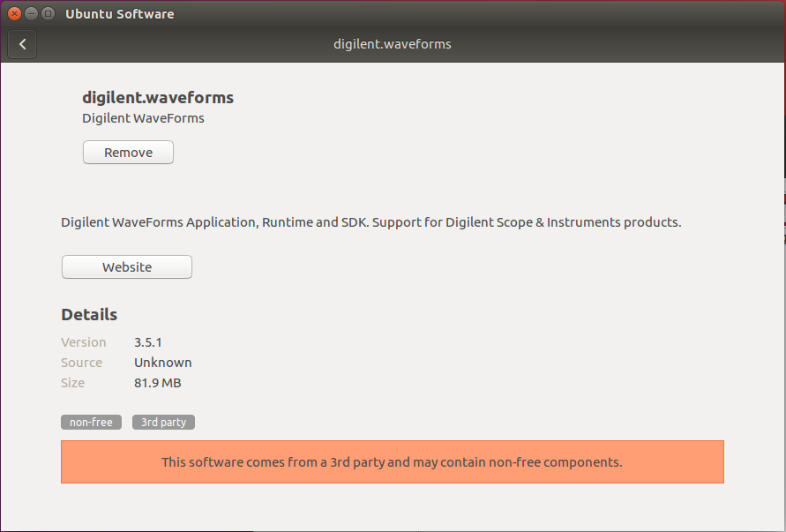Click the bold digilent.waveforms app title
This screenshot has height=532, width=786.
point(158,97)
